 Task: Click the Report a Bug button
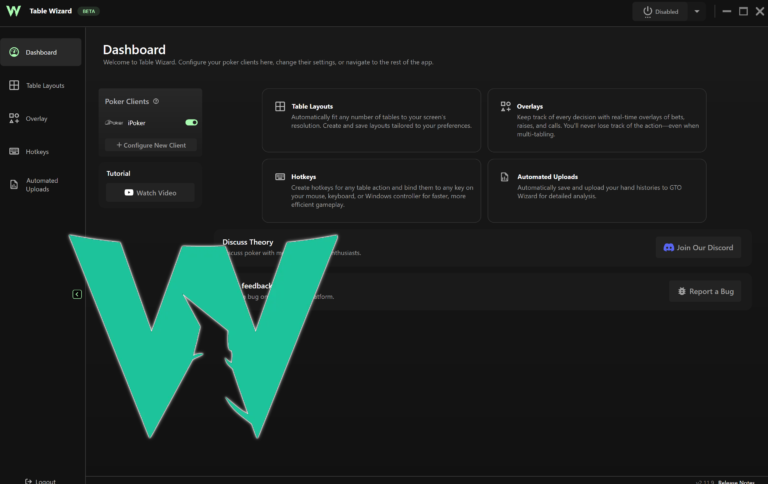(705, 291)
